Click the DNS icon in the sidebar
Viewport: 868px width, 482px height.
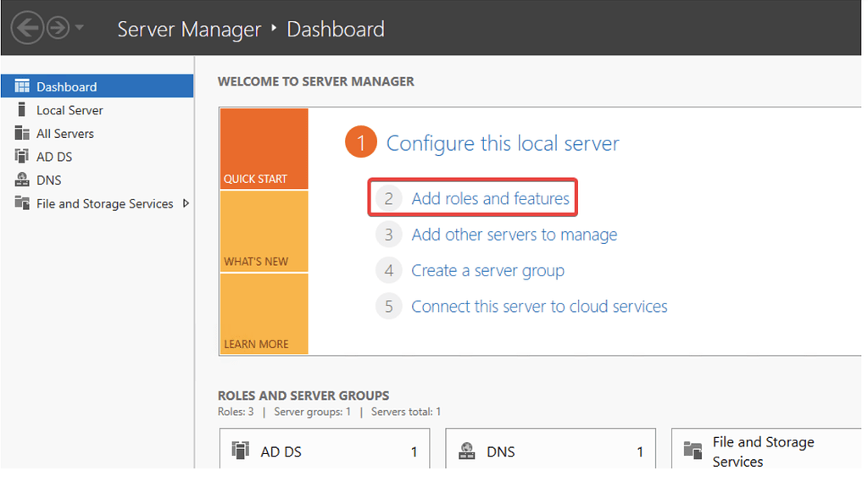click(22, 180)
